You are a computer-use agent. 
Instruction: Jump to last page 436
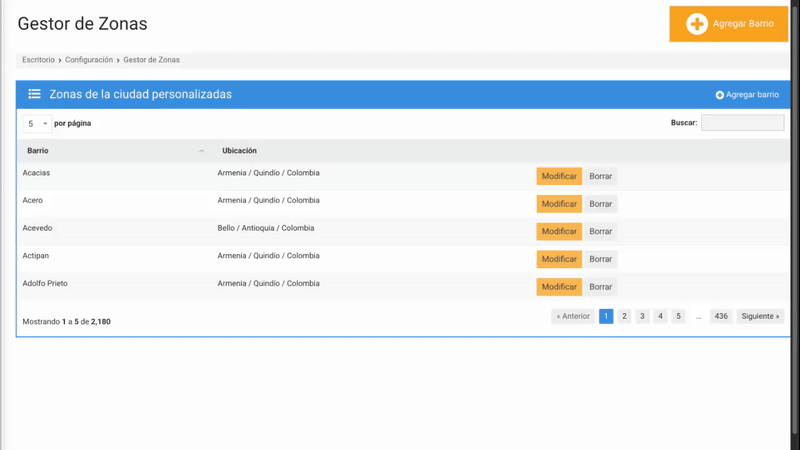pyautogui.click(x=721, y=316)
